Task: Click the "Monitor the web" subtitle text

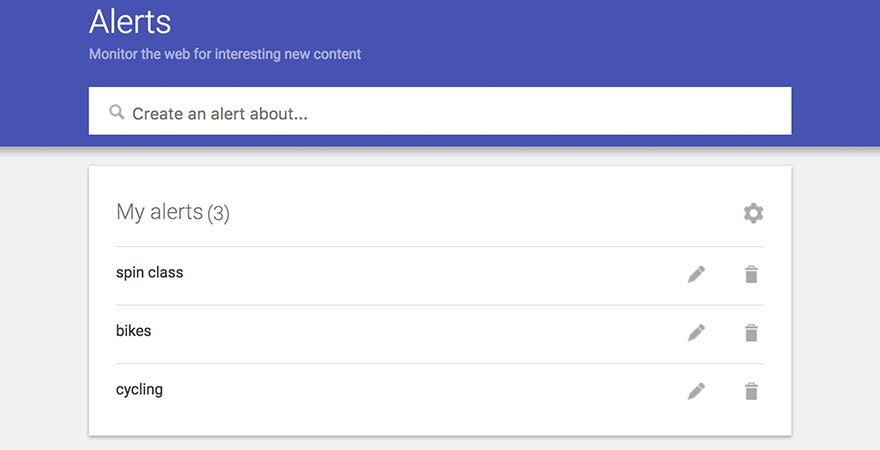Action: coord(225,54)
